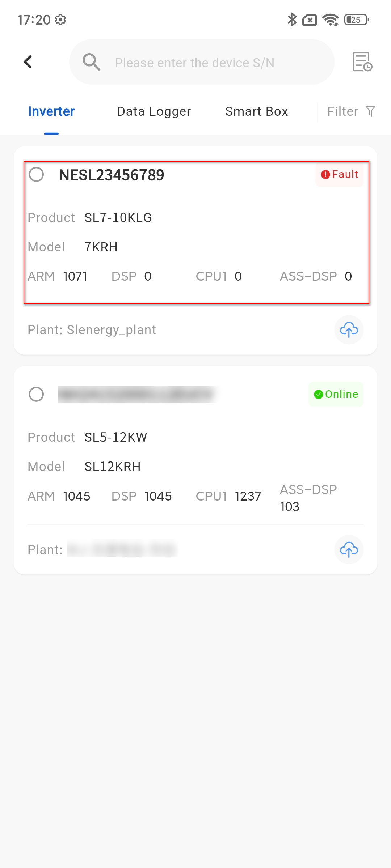Tap the red Fault status badge
The image size is (391, 868).
click(340, 175)
